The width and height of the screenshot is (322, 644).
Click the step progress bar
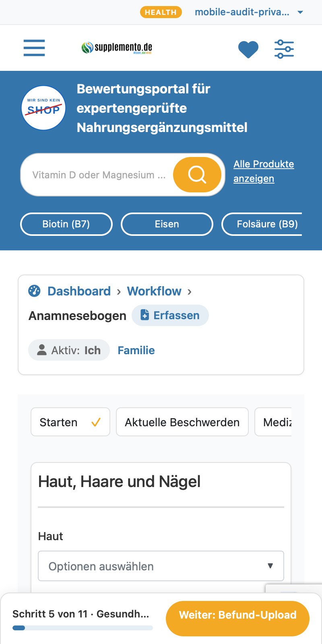(x=83, y=627)
